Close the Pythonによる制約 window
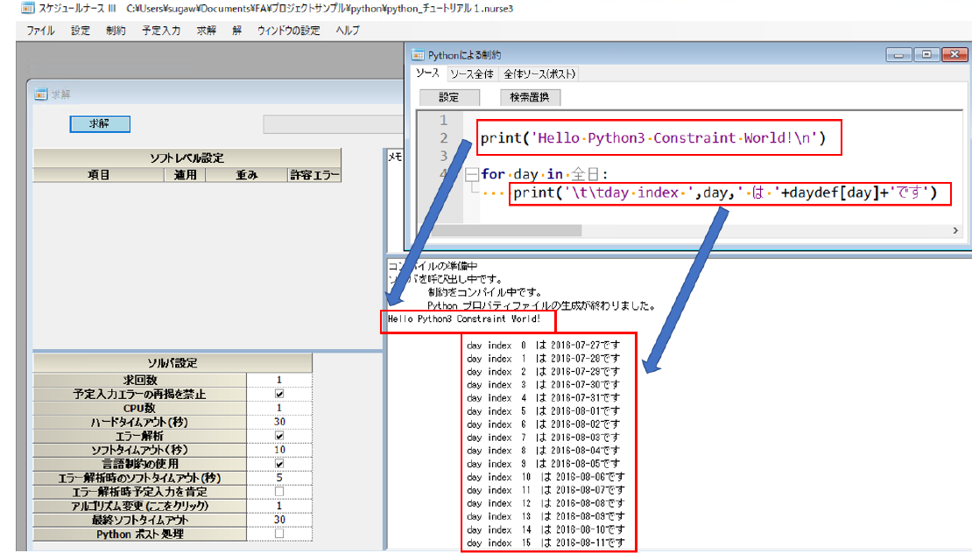 pyautogui.click(x=954, y=55)
